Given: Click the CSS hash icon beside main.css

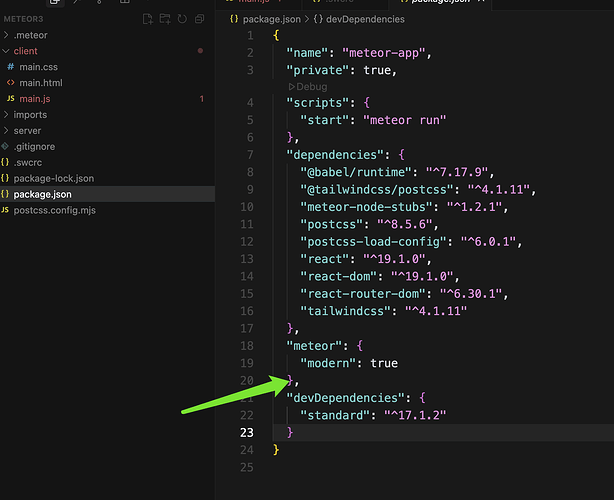Looking at the screenshot, I should tap(11, 67).
